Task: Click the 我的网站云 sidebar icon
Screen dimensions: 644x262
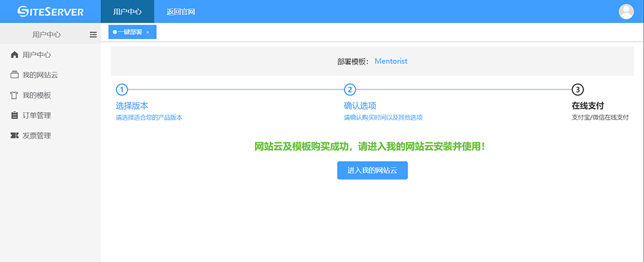Action: (x=15, y=75)
